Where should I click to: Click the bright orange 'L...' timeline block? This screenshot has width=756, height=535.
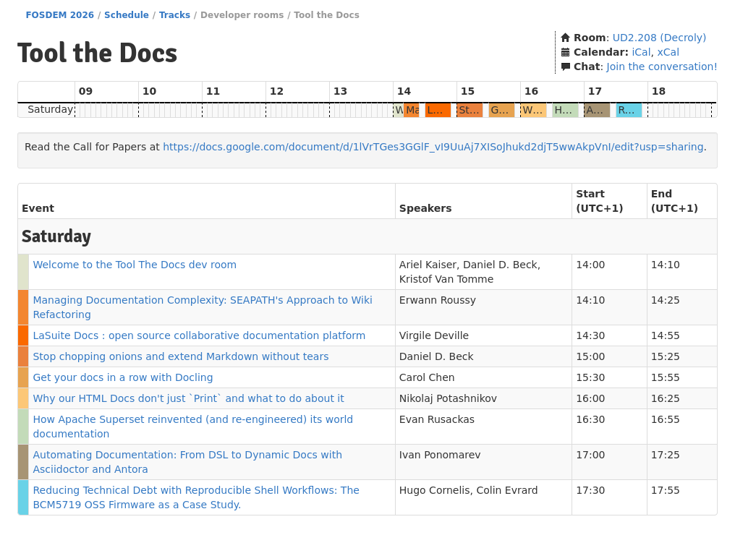pos(438,111)
